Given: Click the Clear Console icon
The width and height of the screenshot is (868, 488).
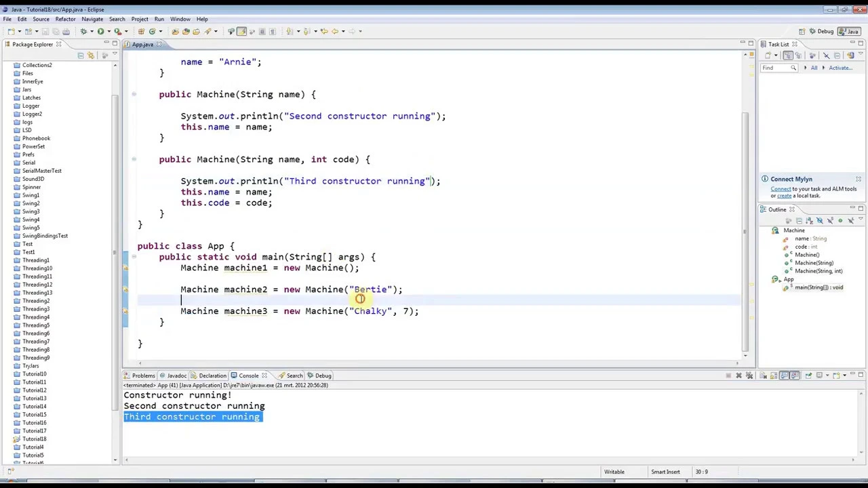Looking at the screenshot, I should point(763,375).
